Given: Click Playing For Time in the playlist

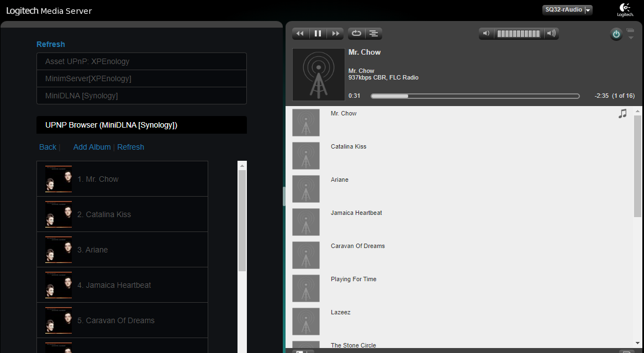Looking at the screenshot, I should point(353,280).
